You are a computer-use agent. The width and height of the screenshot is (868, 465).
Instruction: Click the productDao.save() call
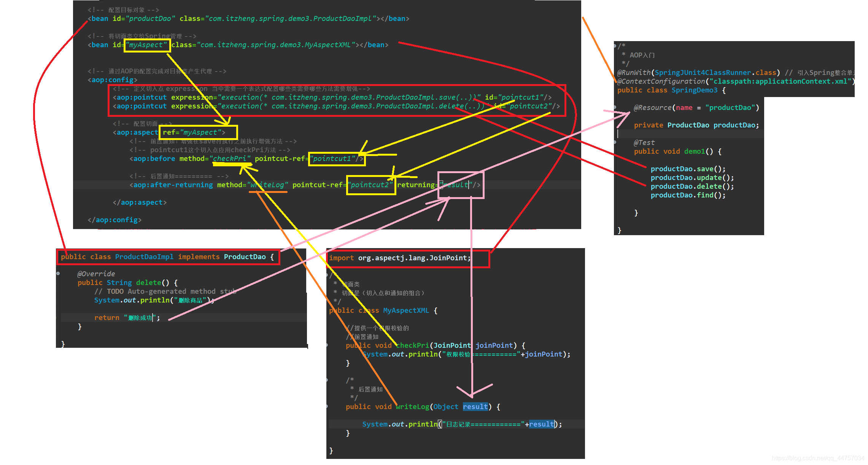pos(688,169)
